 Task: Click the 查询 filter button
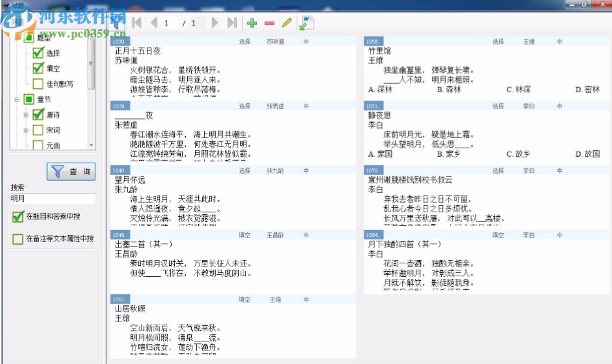tap(71, 171)
